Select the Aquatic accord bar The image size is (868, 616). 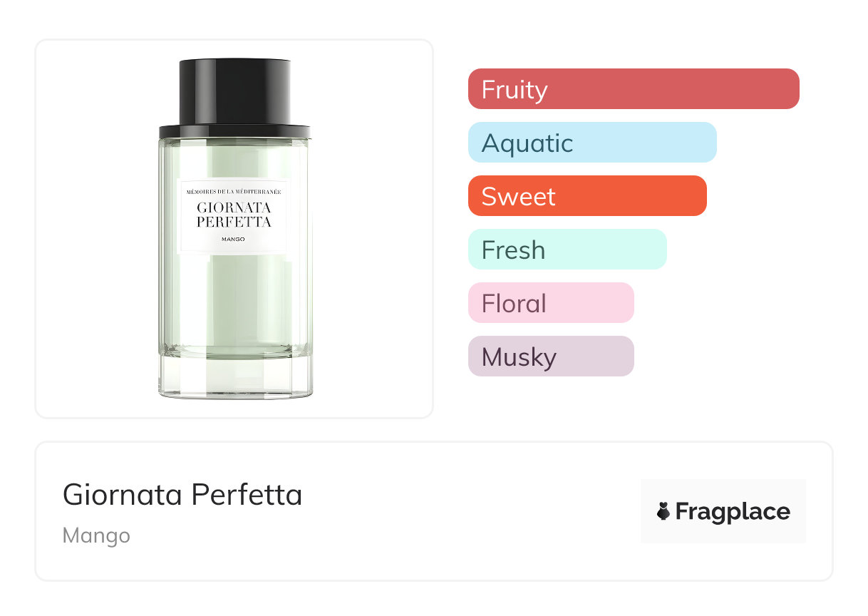point(591,143)
